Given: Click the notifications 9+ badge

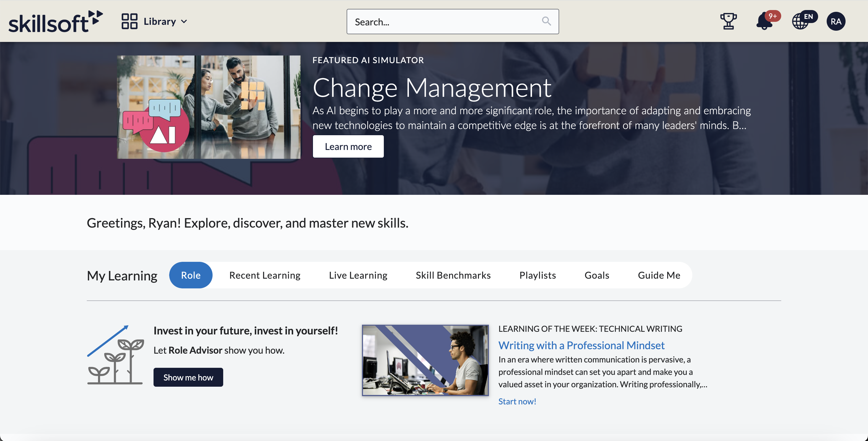Looking at the screenshot, I should (773, 16).
